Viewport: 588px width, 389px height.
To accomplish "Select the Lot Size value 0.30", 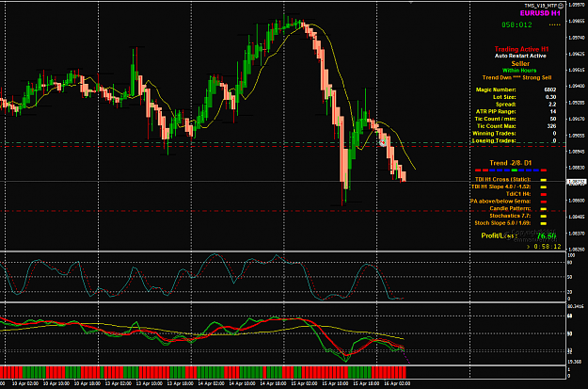I will coord(551,97).
